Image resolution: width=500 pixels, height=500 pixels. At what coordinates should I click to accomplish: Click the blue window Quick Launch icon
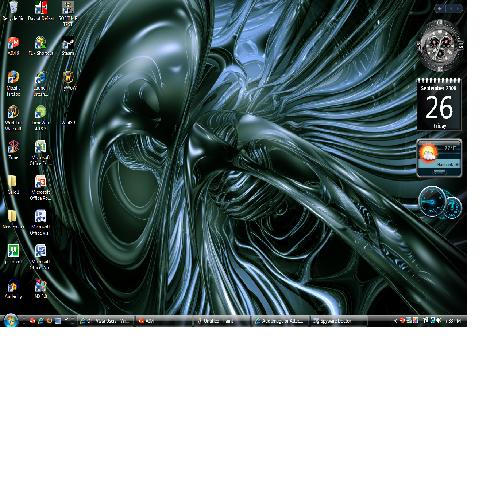coord(58,321)
